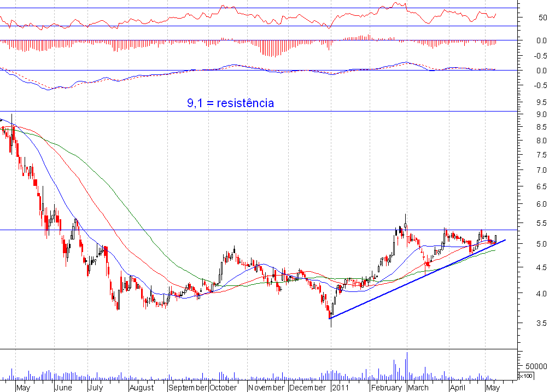Screen dimensions: 549x392
Task: Click the 5.5 price axis label
Action: (541, 223)
